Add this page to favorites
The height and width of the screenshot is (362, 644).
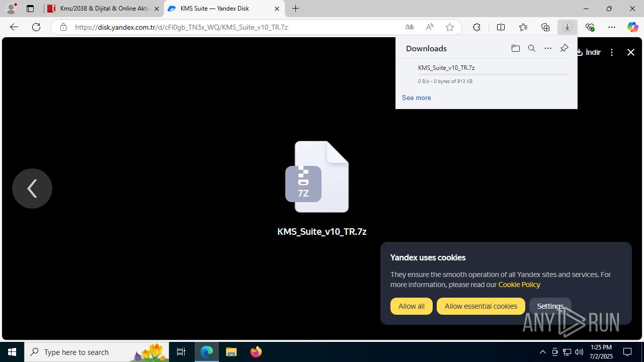click(x=450, y=27)
